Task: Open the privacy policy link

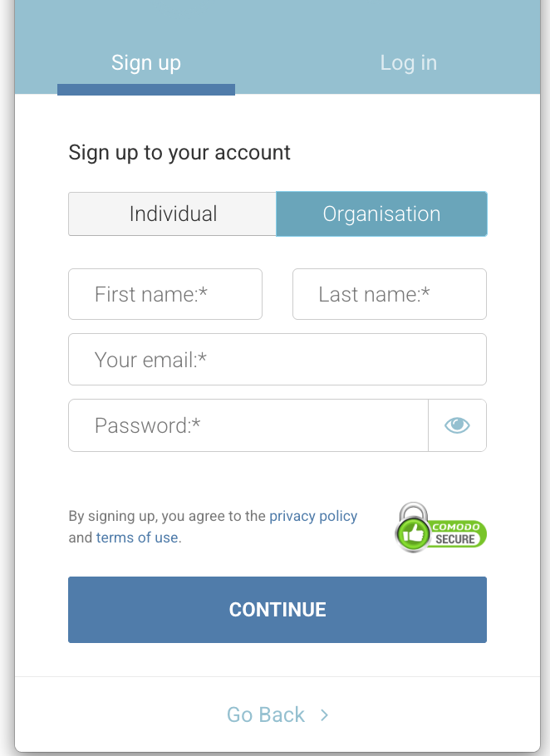Action: coord(313,516)
